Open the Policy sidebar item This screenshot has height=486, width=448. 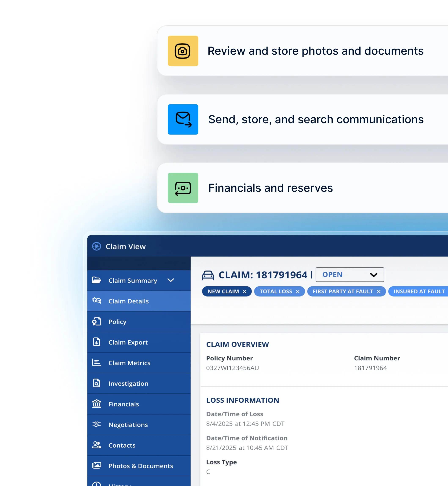tap(117, 322)
